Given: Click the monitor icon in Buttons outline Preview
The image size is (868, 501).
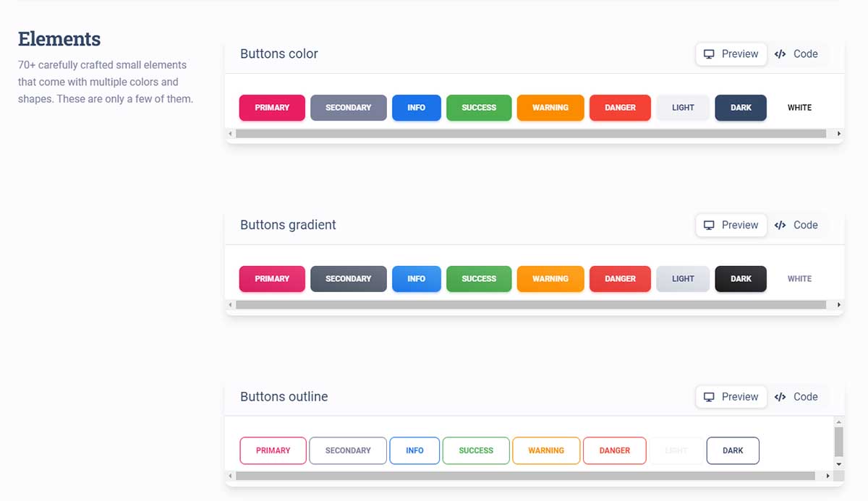Looking at the screenshot, I should pos(709,396).
